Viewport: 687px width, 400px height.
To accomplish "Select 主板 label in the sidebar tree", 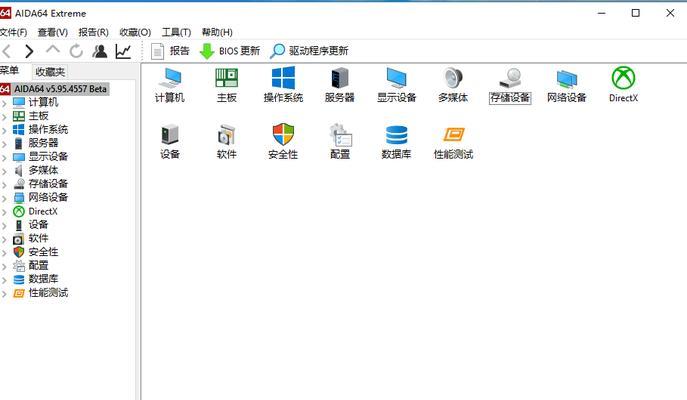I will (x=38, y=116).
